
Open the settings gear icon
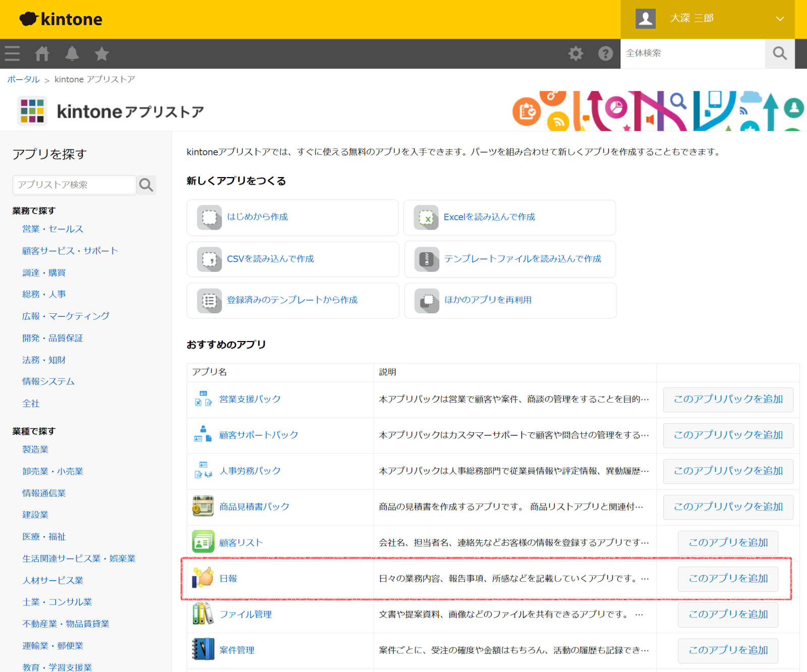click(575, 53)
